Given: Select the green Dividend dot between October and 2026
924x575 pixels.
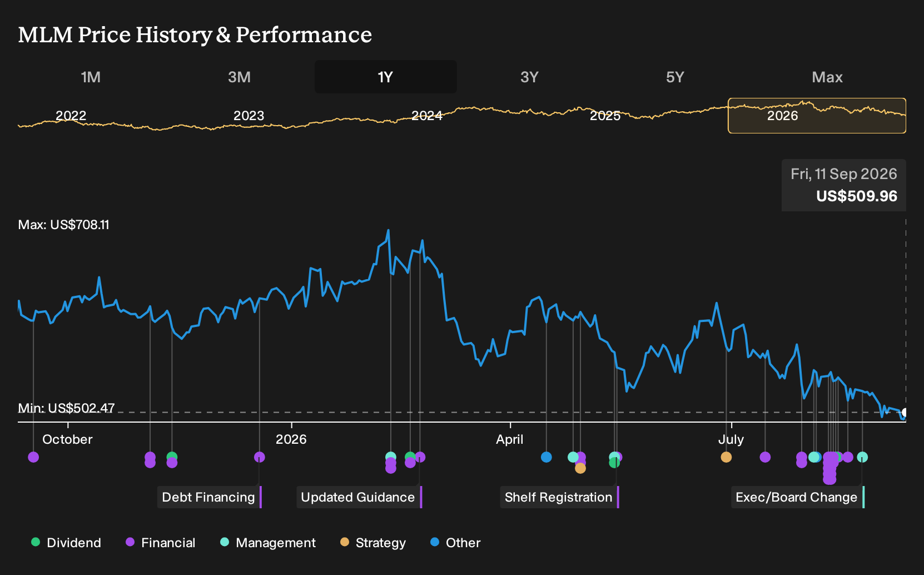Looking at the screenshot, I should click(172, 457).
